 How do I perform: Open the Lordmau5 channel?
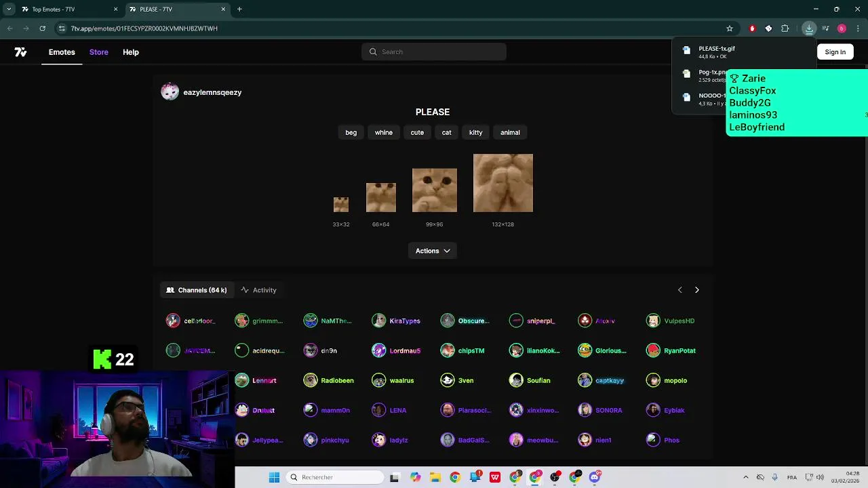pos(397,350)
